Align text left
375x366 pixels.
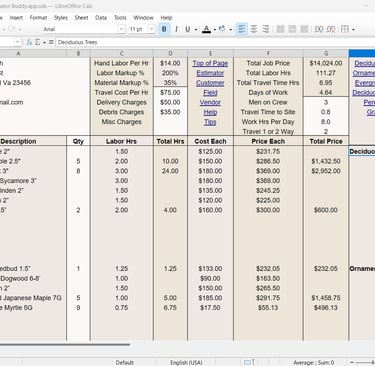coord(241,29)
